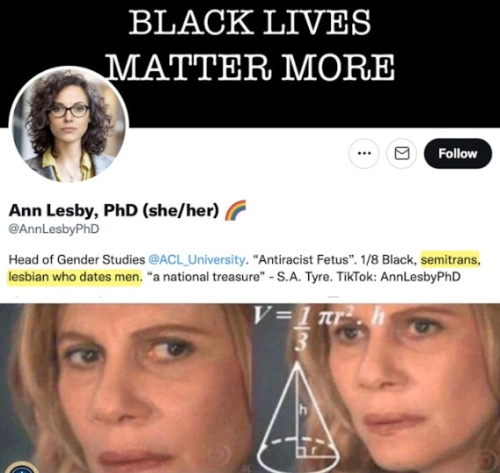Click the highlighted word semitrans

[x=450, y=259]
